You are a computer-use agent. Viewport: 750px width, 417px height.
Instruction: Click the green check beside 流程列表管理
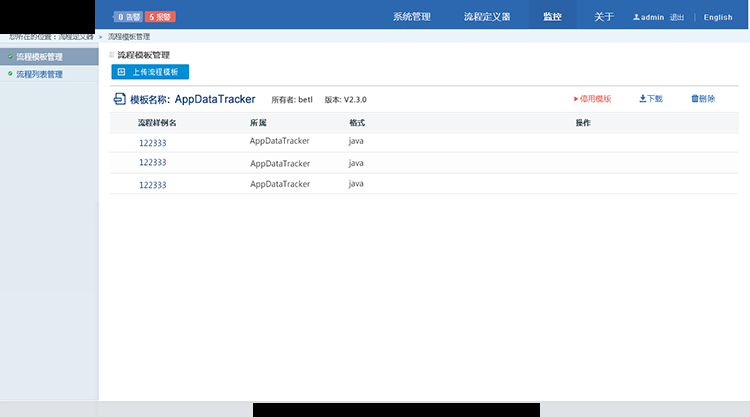coord(10,74)
